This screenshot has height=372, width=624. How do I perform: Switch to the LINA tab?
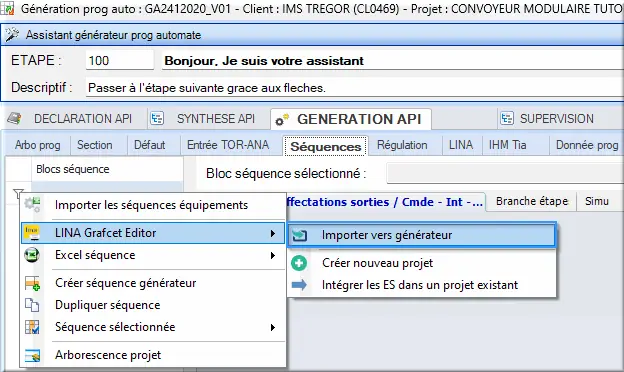[x=461, y=145]
